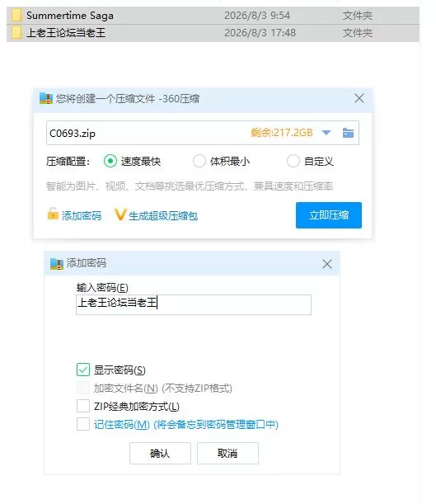Close the 添加密码 dialog
436x504 pixels.
[x=327, y=264]
